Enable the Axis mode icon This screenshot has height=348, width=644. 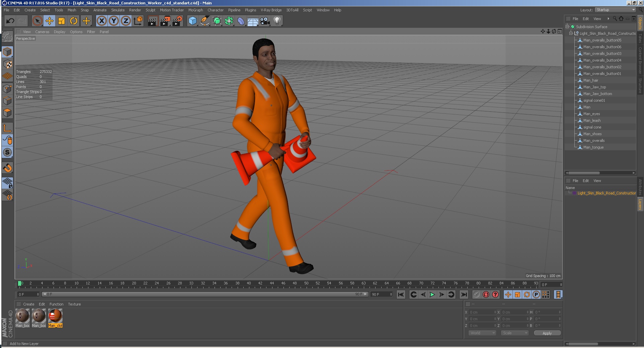click(7, 128)
